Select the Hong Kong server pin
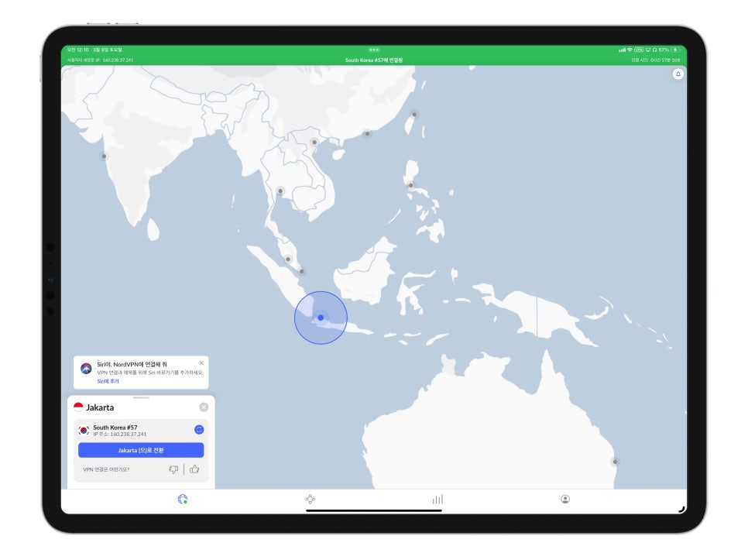Image resolution: width=748 pixels, height=560 pixels. tap(367, 133)
